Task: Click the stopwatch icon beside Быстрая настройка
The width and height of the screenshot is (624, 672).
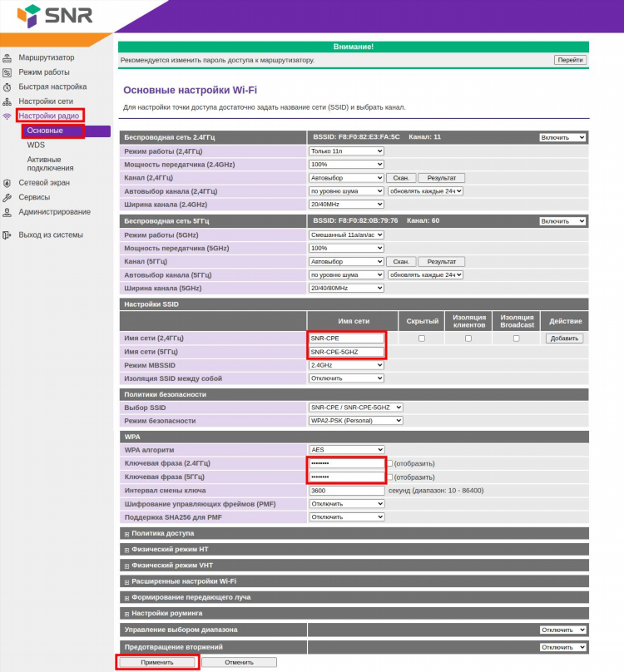Action: (x=7, y=87)
